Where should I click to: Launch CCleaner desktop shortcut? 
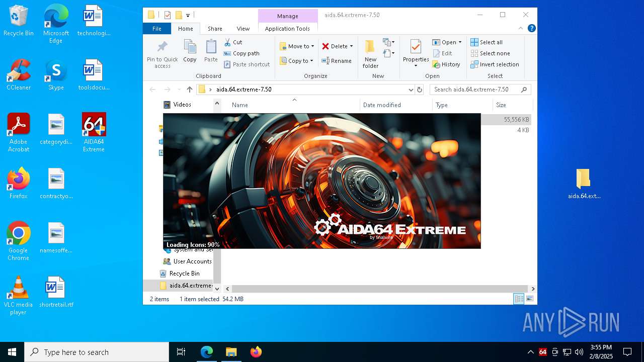(x=19, y=75)
